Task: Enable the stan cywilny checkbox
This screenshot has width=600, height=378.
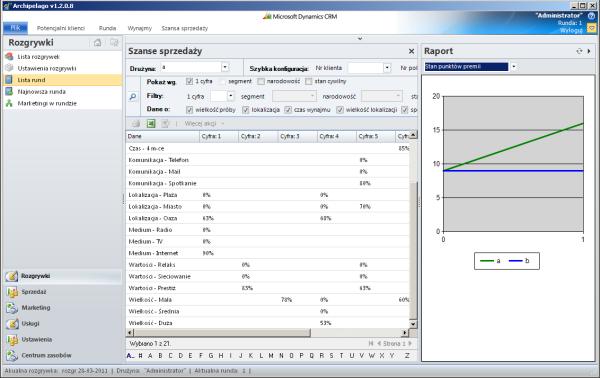Action: [309, 81]
